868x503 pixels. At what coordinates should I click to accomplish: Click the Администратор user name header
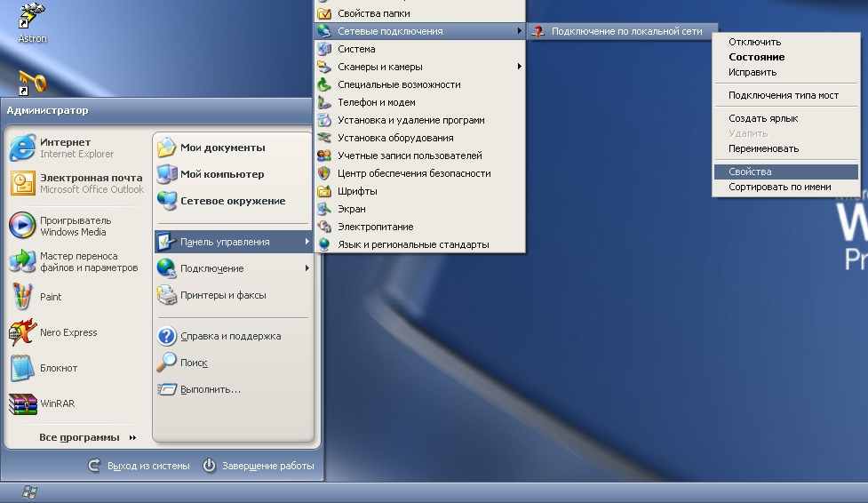click(48, 110)
